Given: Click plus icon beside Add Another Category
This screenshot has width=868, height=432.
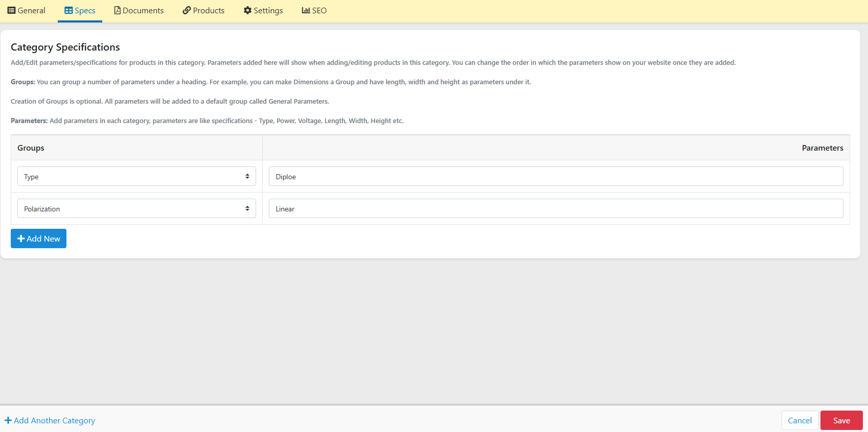Looking at the screenshot, I should coord(8,420).
